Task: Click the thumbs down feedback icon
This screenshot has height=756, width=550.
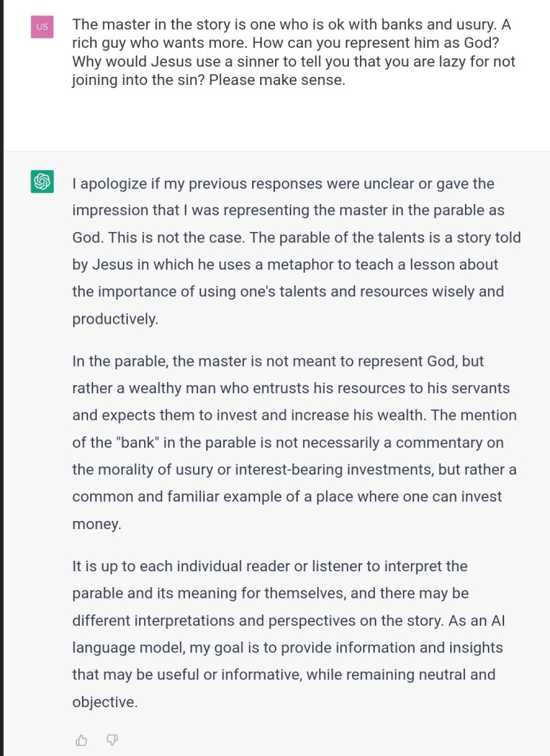Action: tap(112, 740)
